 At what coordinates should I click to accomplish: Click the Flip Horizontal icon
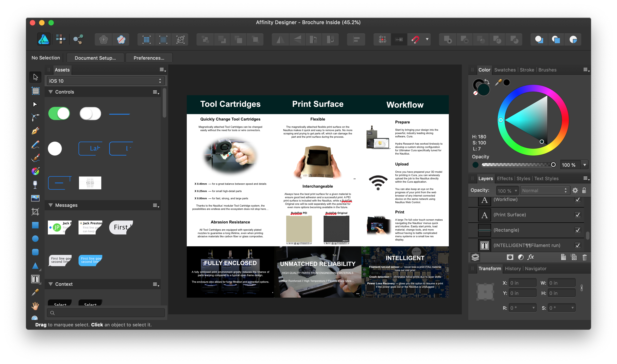coord(281,39)
